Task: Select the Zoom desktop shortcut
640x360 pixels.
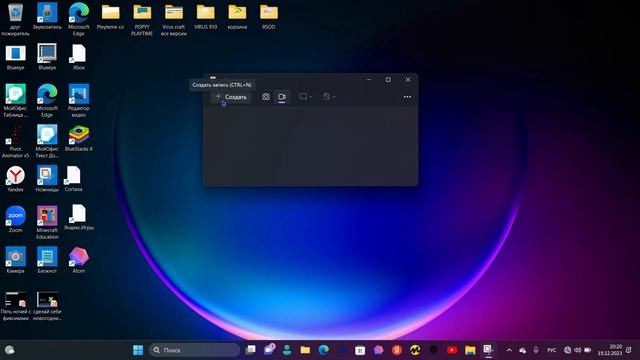Action: (x=16, y=219)
